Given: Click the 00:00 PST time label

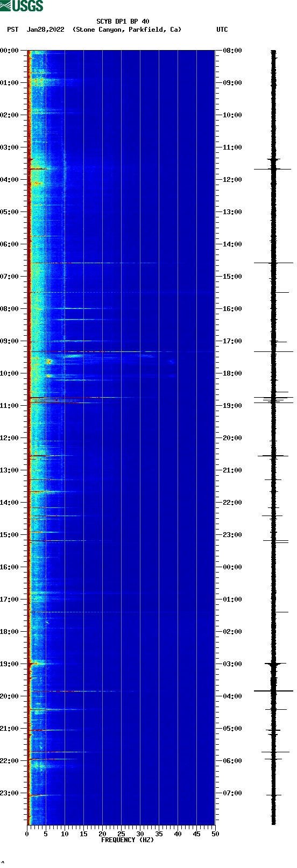Looking at the screenshot, I should point(10,51).
